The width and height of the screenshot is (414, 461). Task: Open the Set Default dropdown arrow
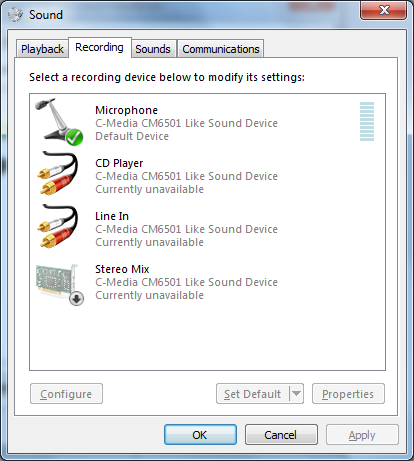pyautogui.click(x=296, y=394)
